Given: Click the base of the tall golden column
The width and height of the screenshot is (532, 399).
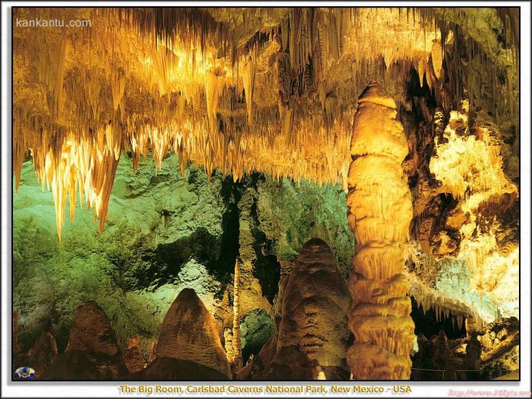Looking at the screenshot, I should pyautogui.click(x=380, y=358).
